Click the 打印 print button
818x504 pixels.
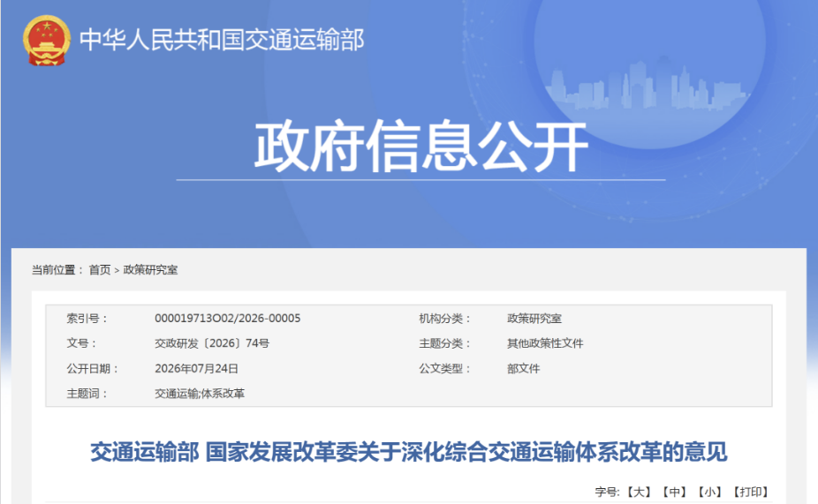coord(751,492)
